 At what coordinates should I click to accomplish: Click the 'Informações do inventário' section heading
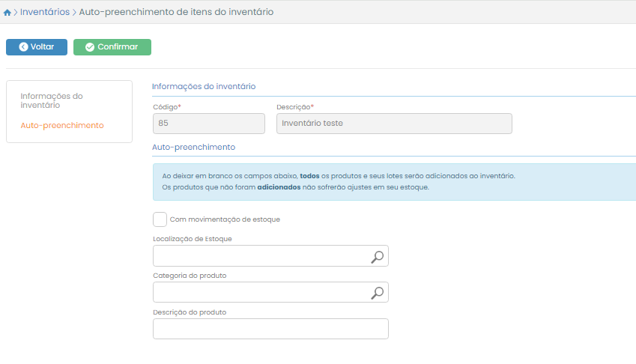coord(204,87)
